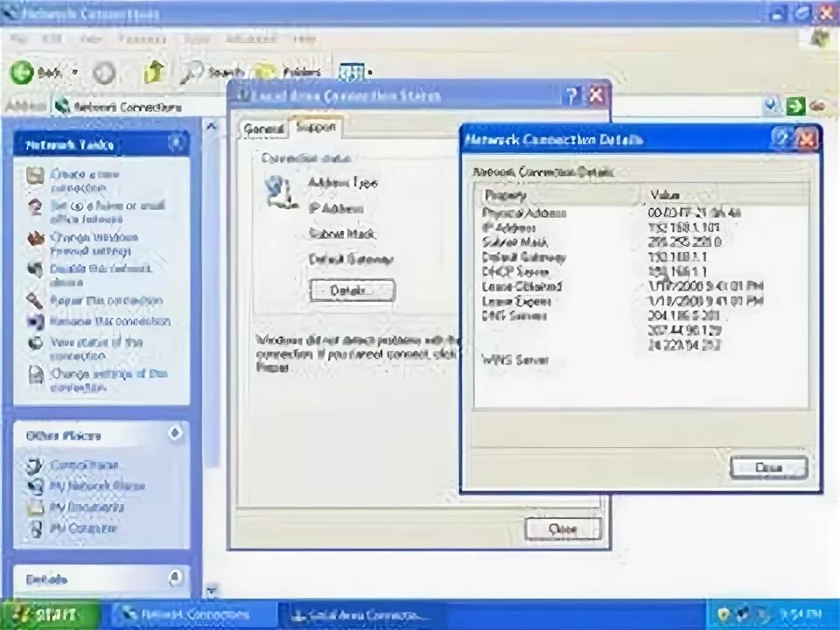The image size is (840, 630).
Task: Open My Computer under Other Places
Action: (83, 528)
